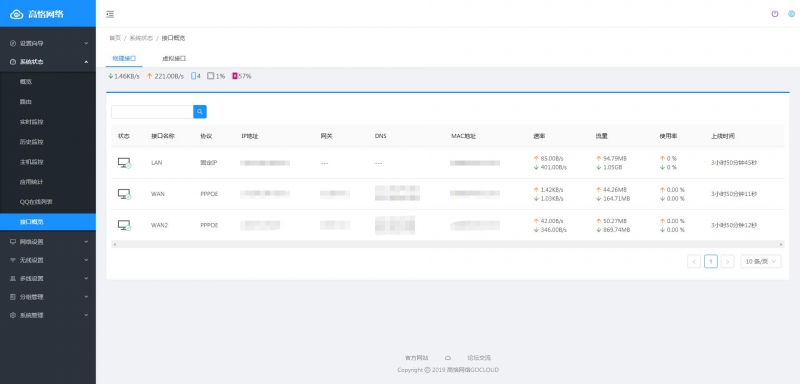Click the WAN2 interface name cell
This screenshot has height=384, width=800.
point(159,225)
